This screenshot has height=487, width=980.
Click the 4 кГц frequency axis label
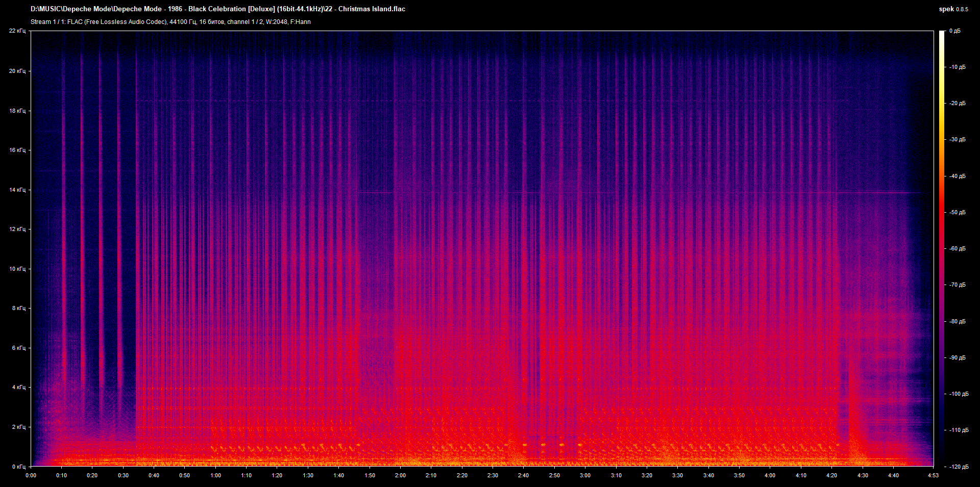click(19, 387)
